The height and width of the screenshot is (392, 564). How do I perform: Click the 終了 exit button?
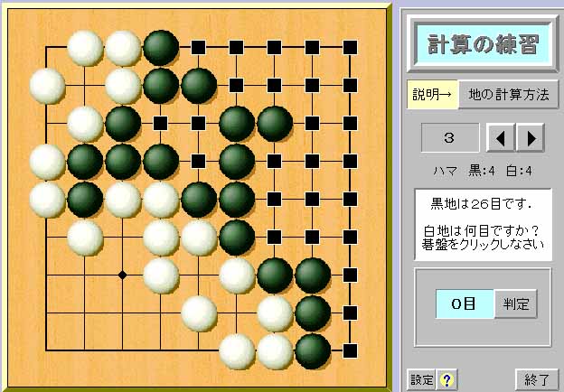[x=536, y=379]
